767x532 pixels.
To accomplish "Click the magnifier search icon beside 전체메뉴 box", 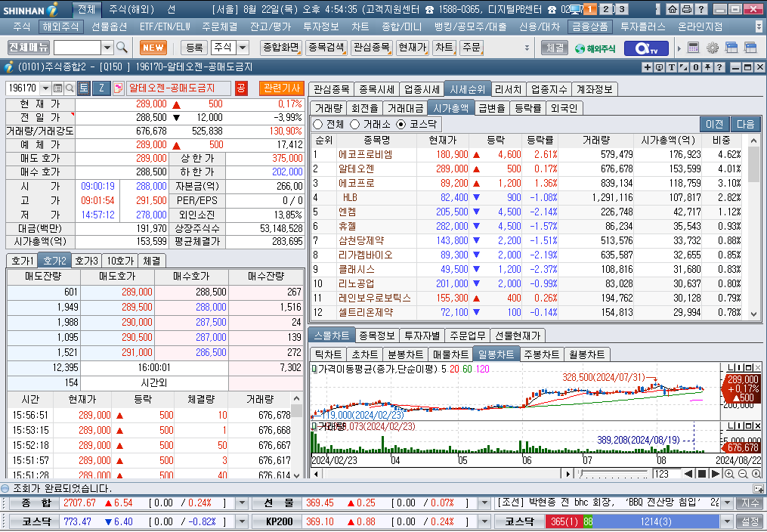I will pos(122,48).
